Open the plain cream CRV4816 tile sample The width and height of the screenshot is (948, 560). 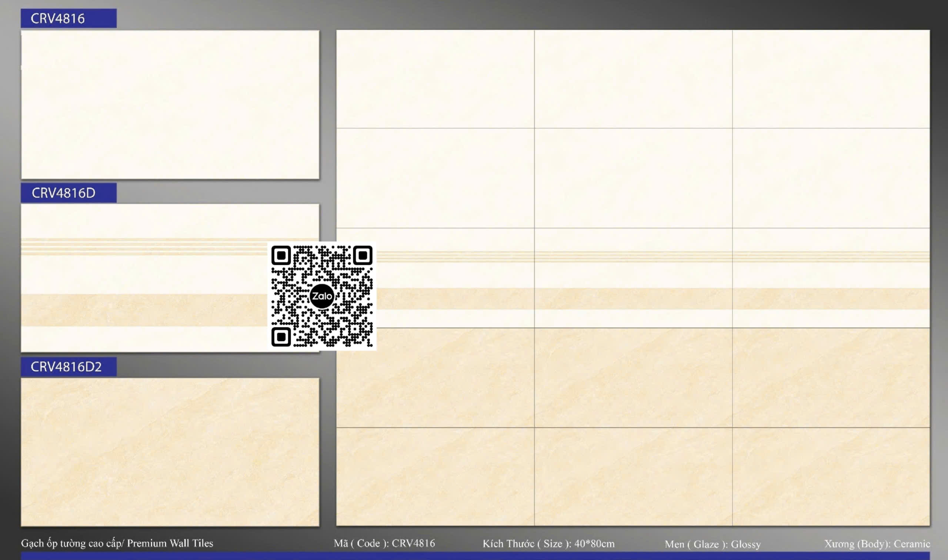click(170, 104)
